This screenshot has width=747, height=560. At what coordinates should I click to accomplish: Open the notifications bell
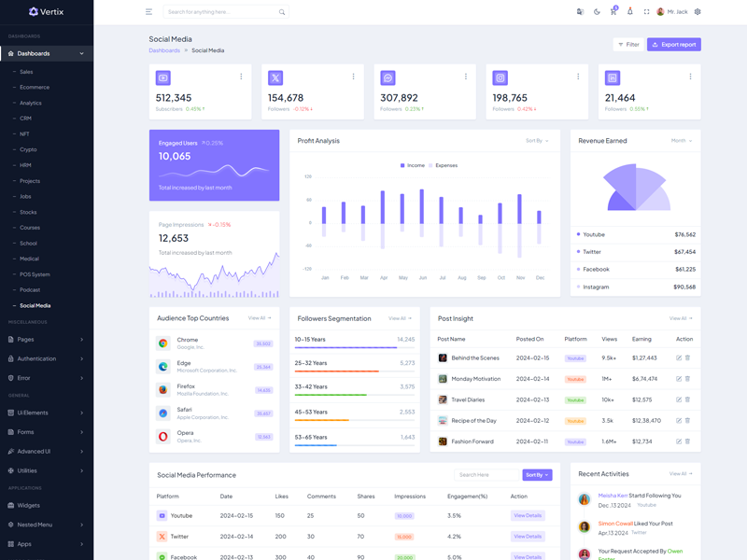(629, 12)
